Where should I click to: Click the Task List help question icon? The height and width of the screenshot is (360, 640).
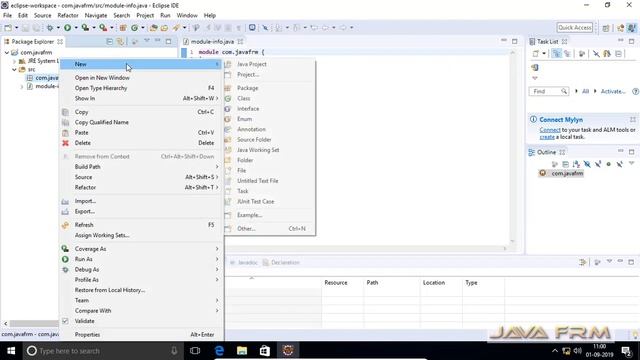tap(635, 91)
